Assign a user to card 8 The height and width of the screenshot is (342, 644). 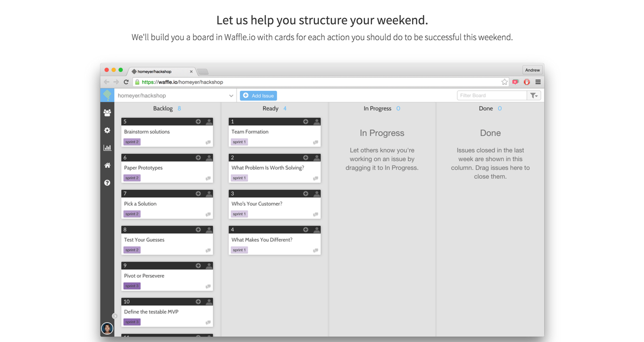[x=209, y=230]
